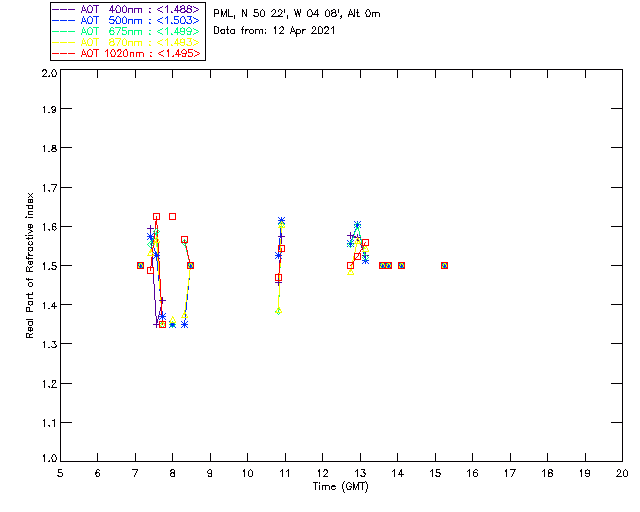The height and width of the screenshot is (512, 640).
Task: Click the purple dashed line in legend
Action: pyautogui.click(x=64, y=9)
